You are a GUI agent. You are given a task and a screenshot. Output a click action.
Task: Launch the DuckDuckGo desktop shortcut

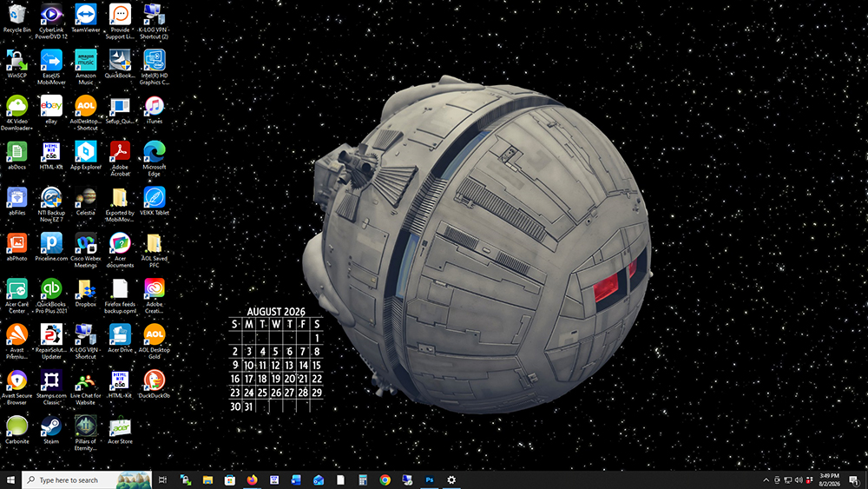tap(154, 384)
